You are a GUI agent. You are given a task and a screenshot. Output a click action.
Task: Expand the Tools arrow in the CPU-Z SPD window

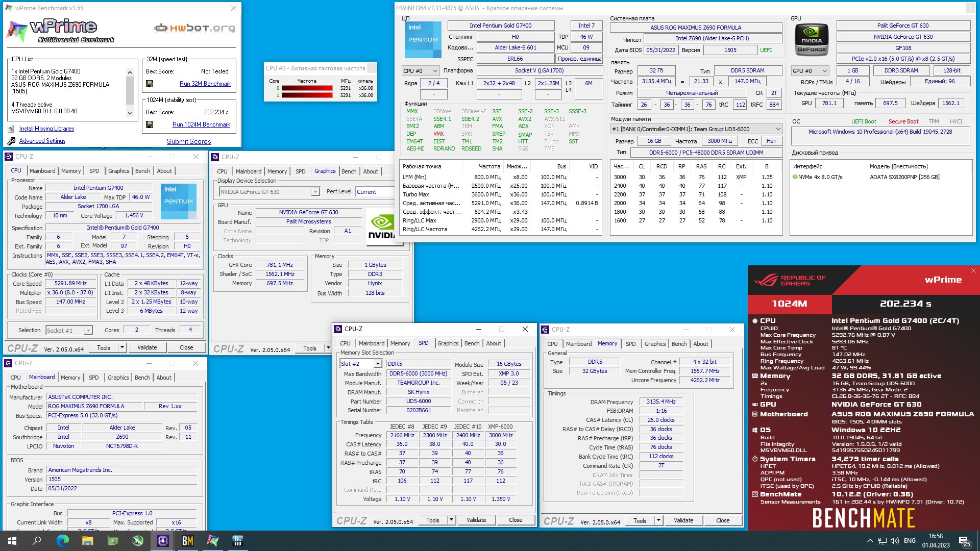coord(451,520)
